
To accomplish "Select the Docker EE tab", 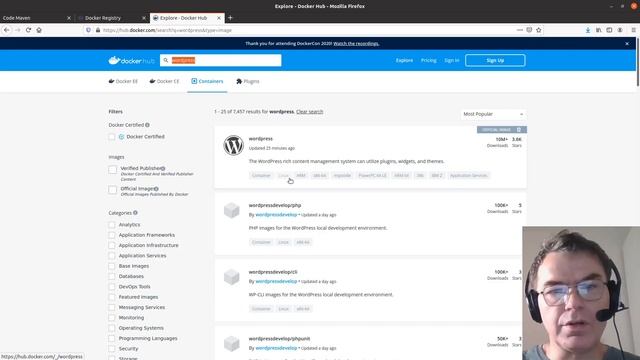I will pyautogui.click(x=123, y=81).
